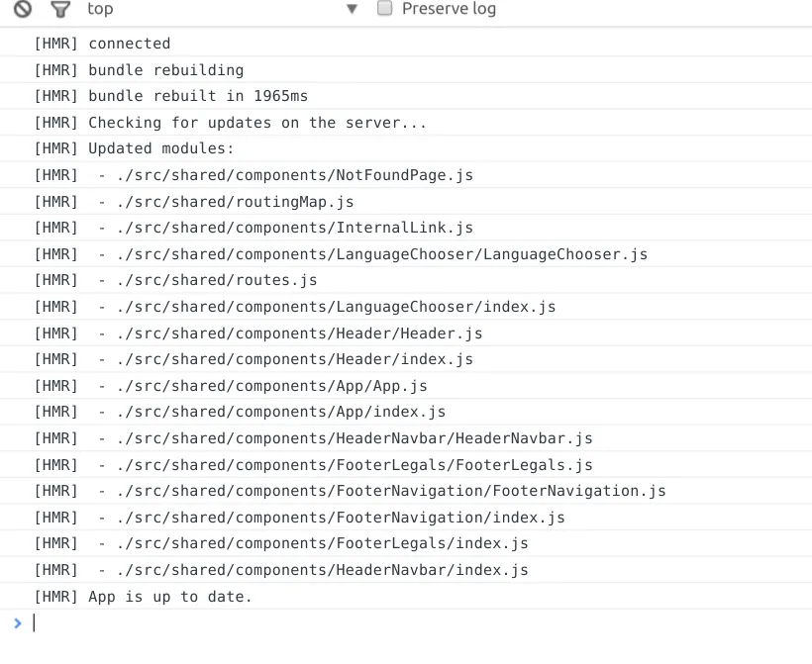
Task: Focus the console command input line
Action: point(396,622)
